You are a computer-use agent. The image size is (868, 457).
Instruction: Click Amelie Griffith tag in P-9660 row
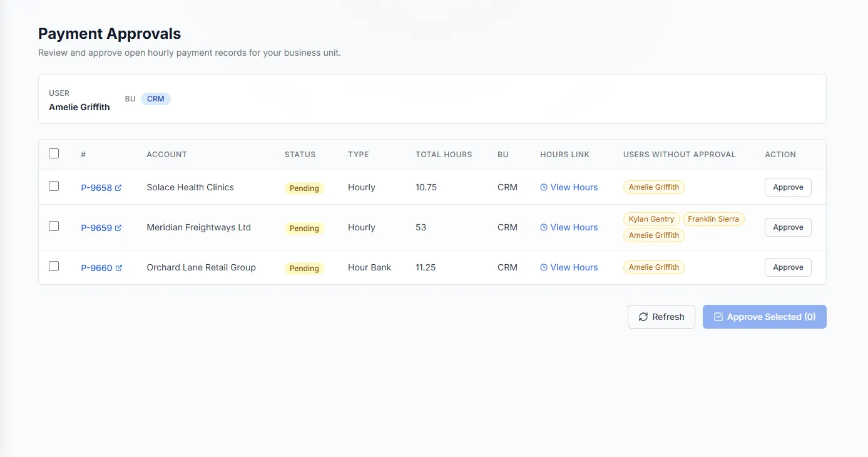tap(654, 267)
